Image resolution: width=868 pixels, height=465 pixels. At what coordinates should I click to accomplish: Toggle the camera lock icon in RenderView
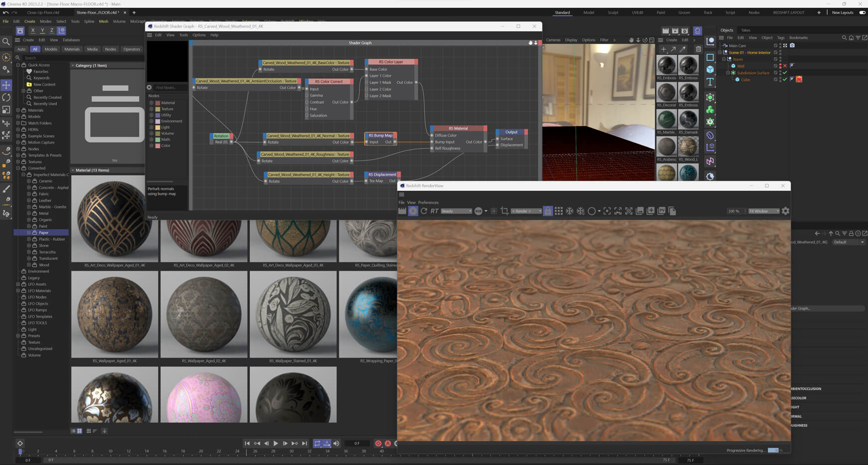tap(548, 211)
